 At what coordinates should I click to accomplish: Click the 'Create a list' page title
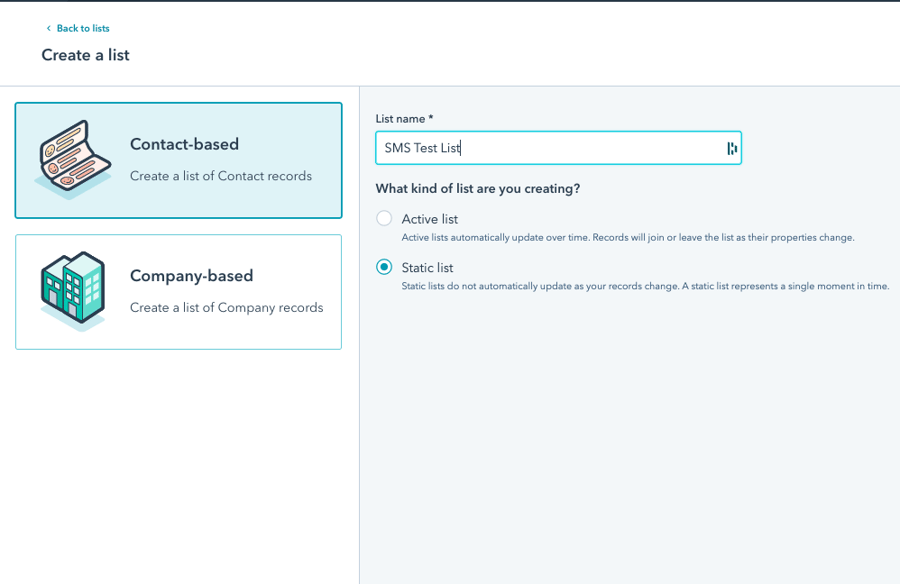[x=86, y=55]
